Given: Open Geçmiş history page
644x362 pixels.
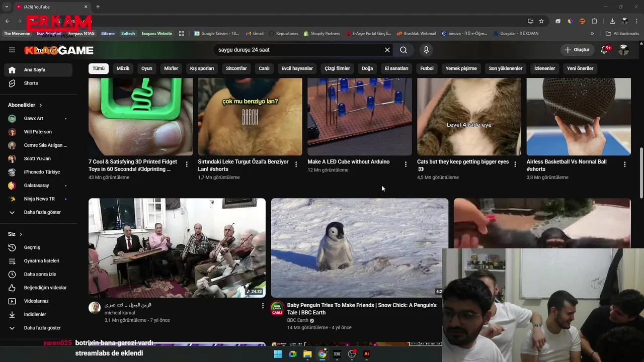Looking at the screenshot, I should 38,247.
